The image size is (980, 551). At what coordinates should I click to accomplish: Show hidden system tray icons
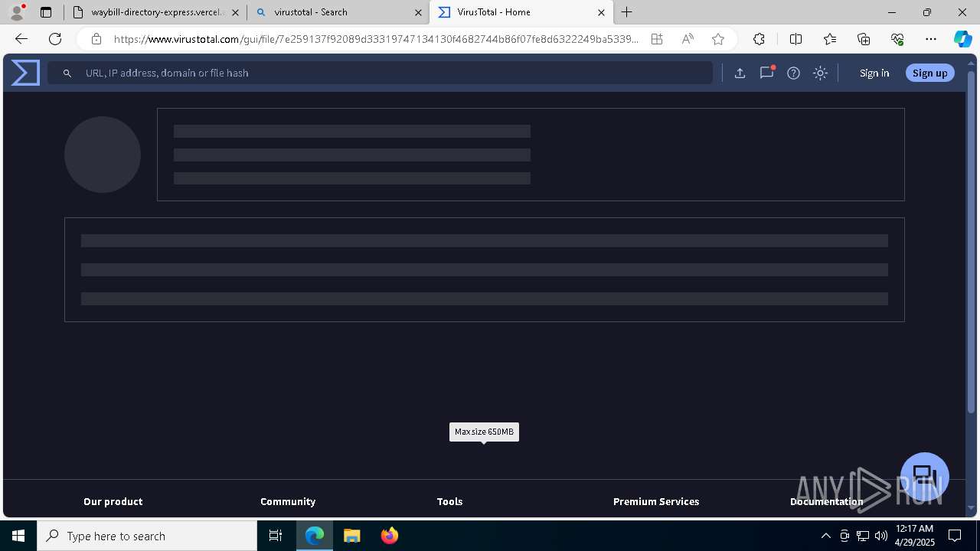(x=825, y=536)
